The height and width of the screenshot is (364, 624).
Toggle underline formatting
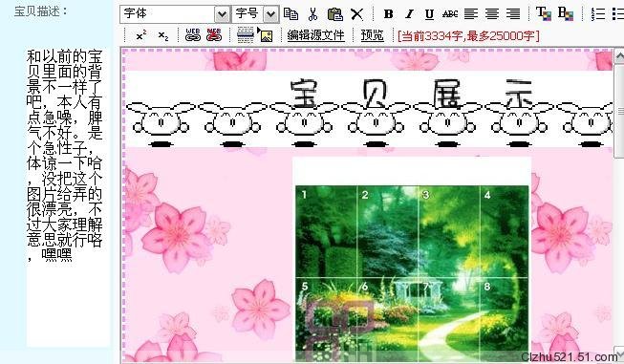click(x=429, y=14)
